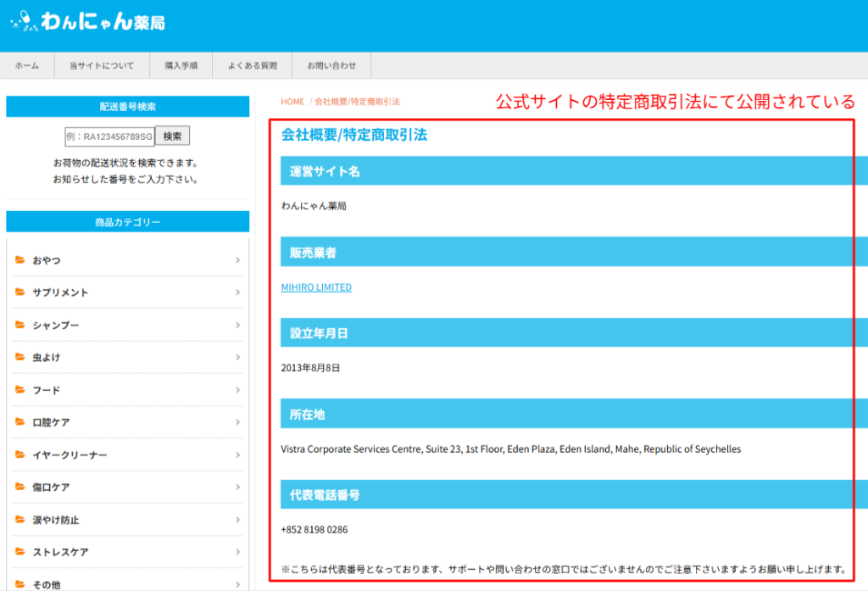Click the 会社概要/特定商取引法 breadcrumb entry
868x591 pixels.
coord(357,102)
